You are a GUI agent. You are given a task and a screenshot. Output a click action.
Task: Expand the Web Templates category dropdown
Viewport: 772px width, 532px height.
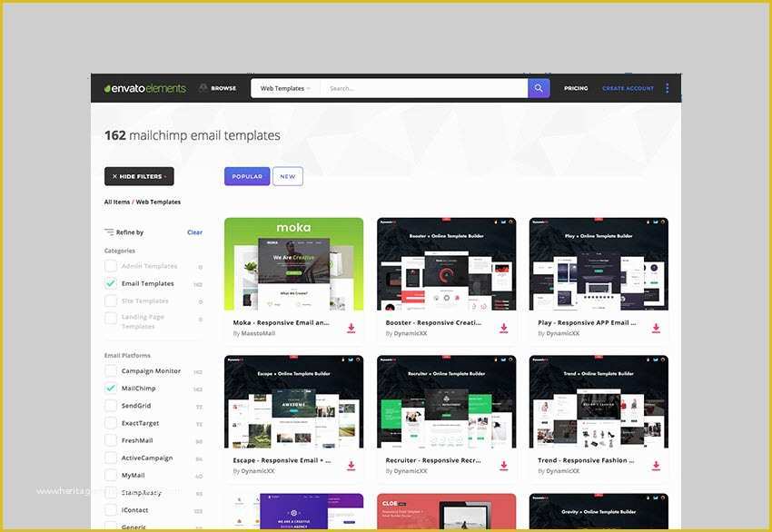tap(285, 89)
